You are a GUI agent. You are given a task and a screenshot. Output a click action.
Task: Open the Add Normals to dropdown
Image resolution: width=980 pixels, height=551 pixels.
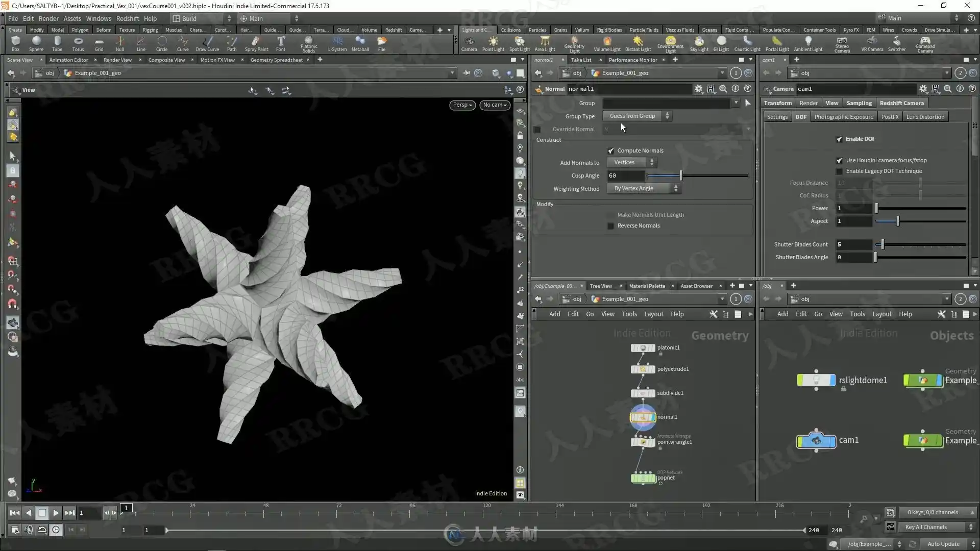click(632, 162)
